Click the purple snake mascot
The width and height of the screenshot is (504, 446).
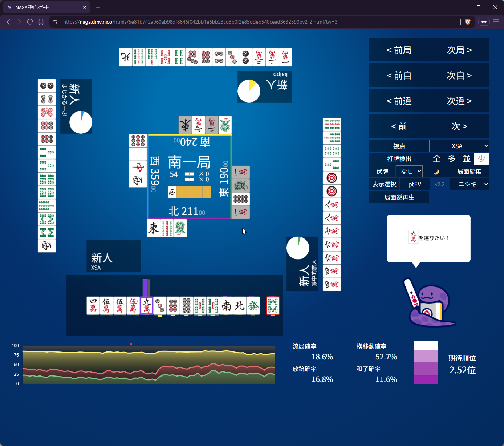click(430, 303)
